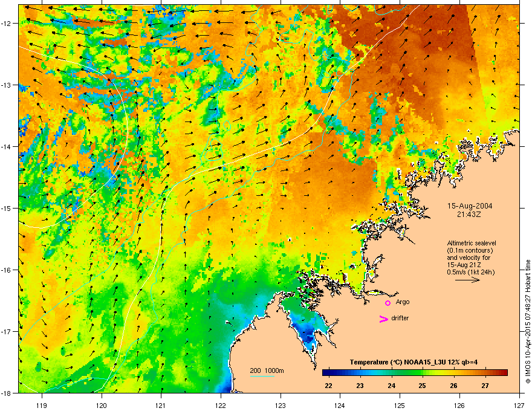Click the 27 colorbar tick label
The image size is (532, 411).
point(485,386)
